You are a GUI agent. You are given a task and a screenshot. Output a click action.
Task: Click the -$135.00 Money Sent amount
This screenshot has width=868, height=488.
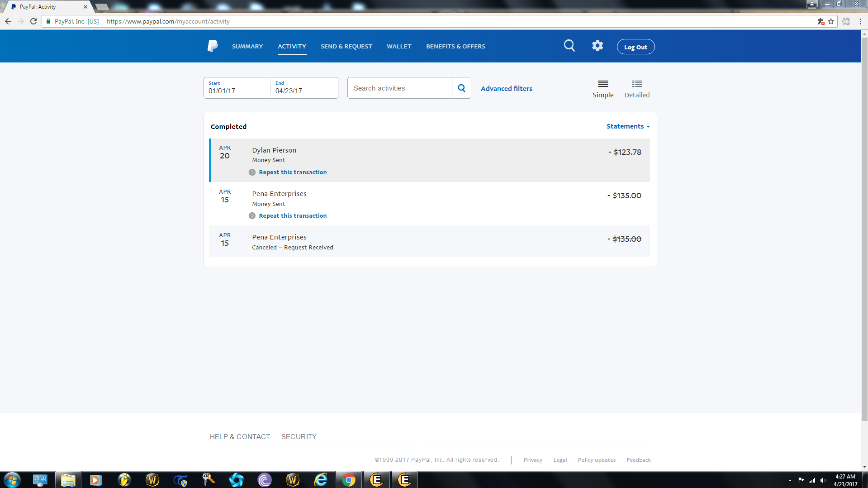click(x=624, y=196)
